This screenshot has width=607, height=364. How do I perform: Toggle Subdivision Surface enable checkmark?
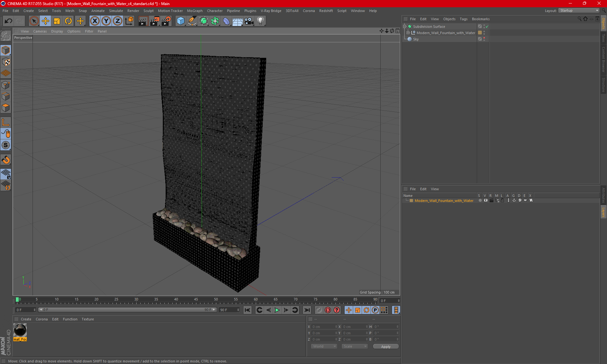[487, 27]
